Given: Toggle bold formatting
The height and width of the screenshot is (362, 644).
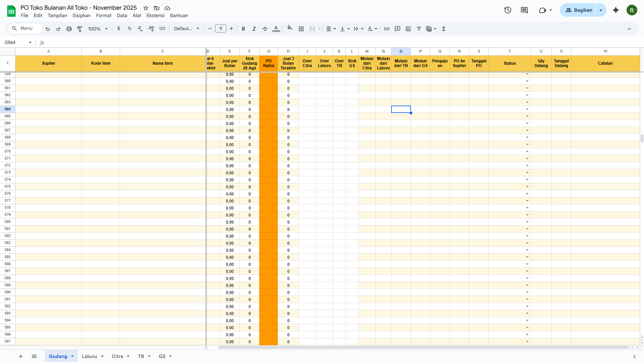Looking at the screenshot, I should (x=244, y=29).
